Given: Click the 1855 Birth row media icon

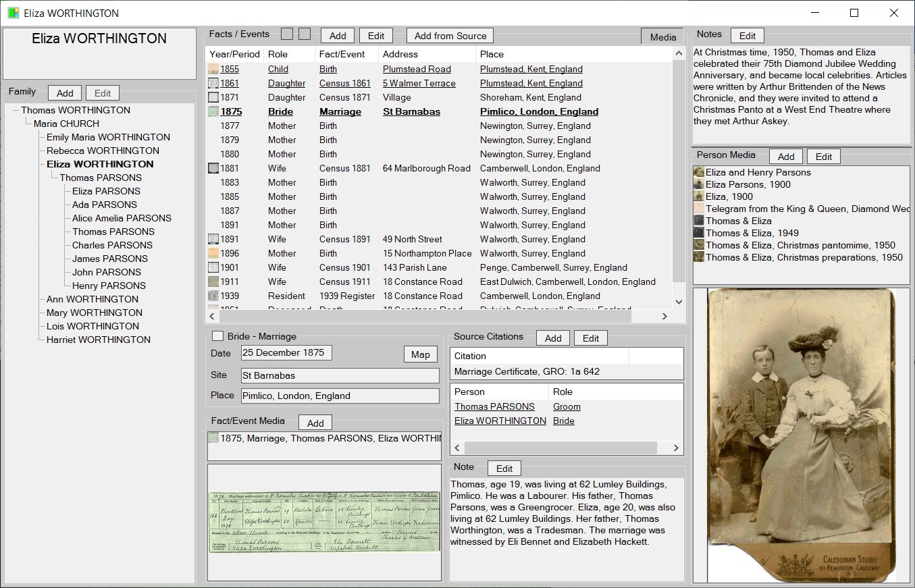Looking at the screenshot, I should click(x=213, y=69).
